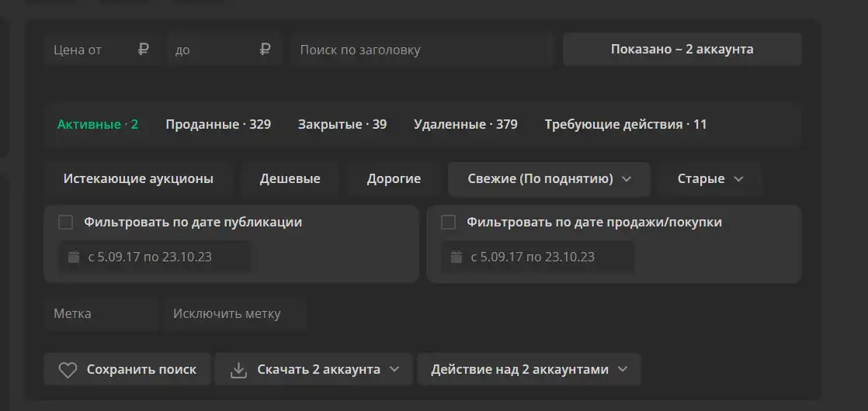Image resolution: width=868 pixels, height=411 pixels.
Task: Click 'Исключить метку' input field
Action: click(236, 314)
